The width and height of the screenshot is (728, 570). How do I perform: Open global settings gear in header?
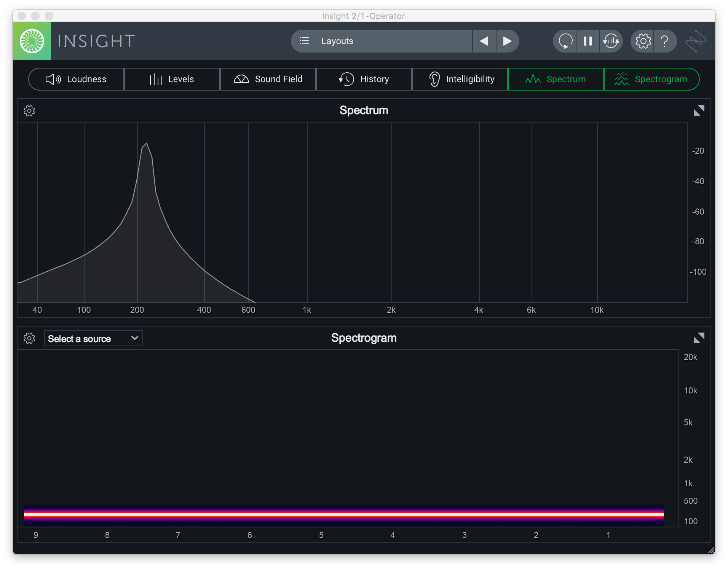643,41
